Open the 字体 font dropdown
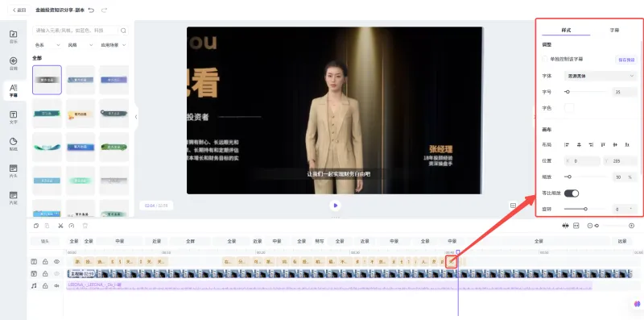This screenshot has width=644, height=320. (601, 76)
